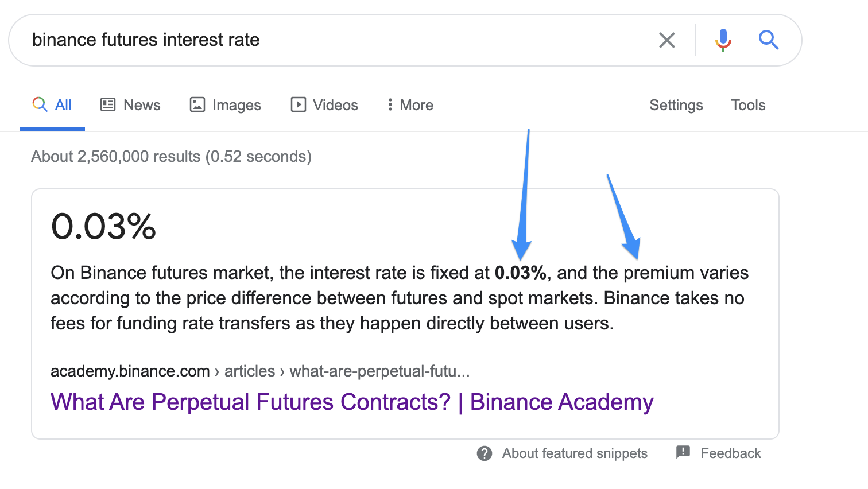The height and width of the screenshot is (489, 868).
Task: Click the colored magnifier icon on All tab
Action: 40,104
